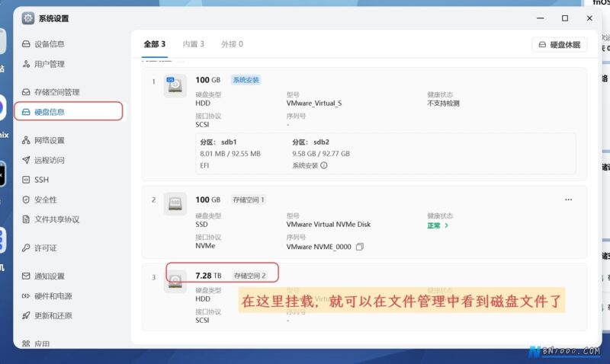Click the 存储空间 1 tag
610x364 pixels.
(x=249, y=200)
